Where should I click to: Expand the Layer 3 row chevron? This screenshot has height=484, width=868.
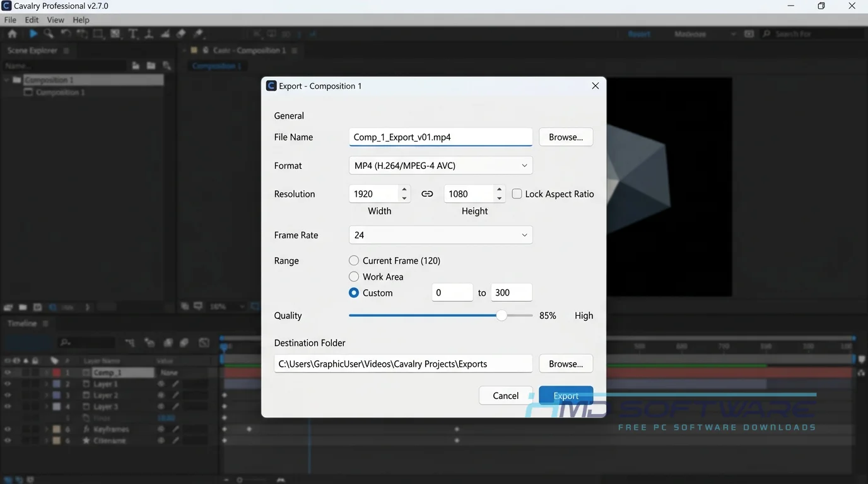[x=46, y=406]
